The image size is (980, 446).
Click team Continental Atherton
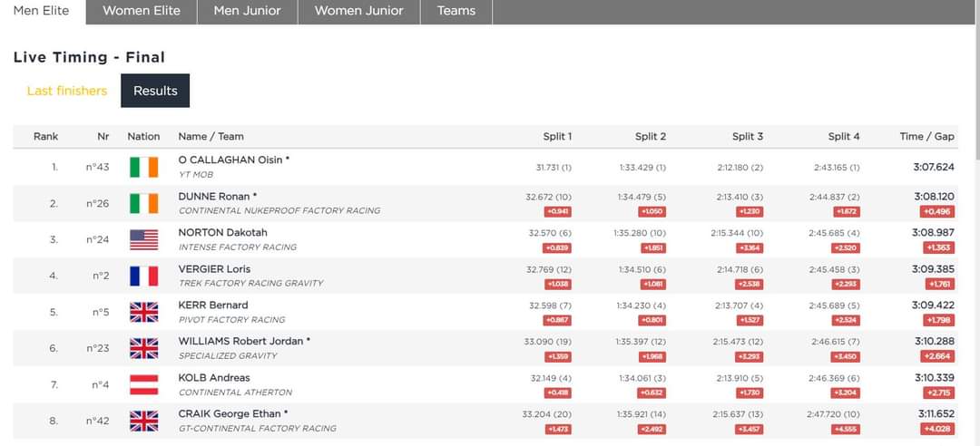pos(236,393)
